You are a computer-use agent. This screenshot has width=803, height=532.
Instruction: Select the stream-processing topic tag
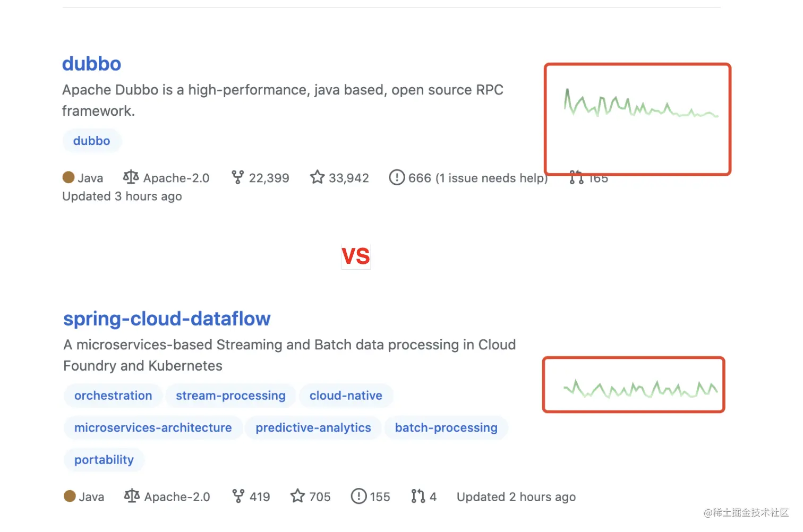230,396
